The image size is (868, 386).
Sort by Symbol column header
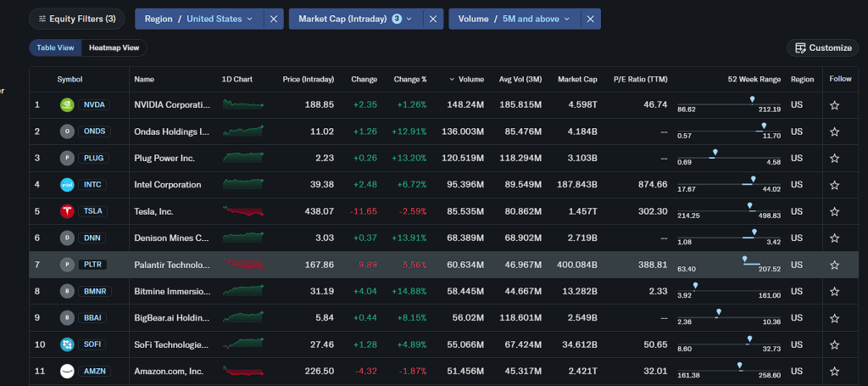(x=70, y=79)
